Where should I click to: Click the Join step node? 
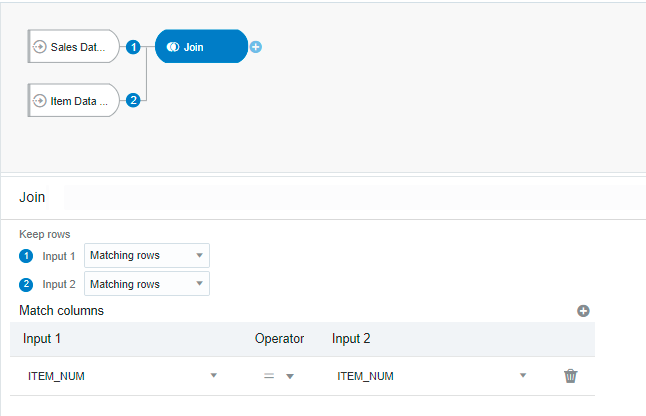(201, 47)
